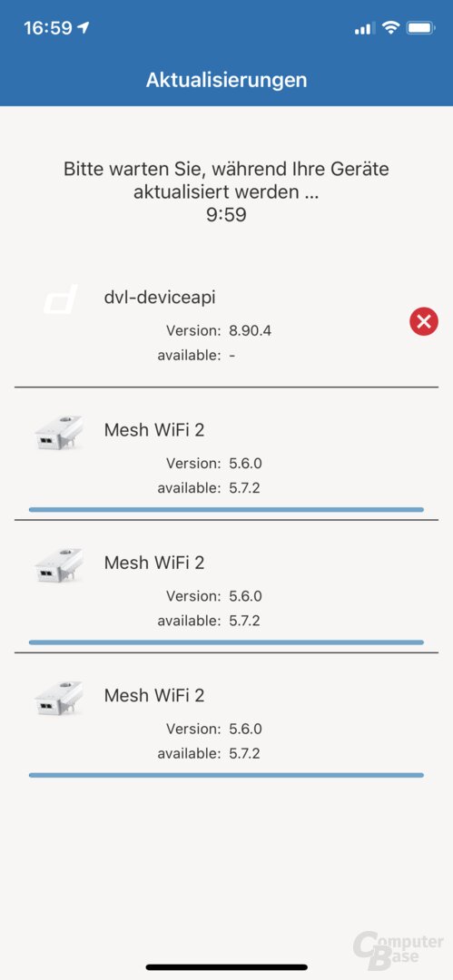This screenshot has height=980, width=453.
Task: Tap the red error icon for dvl-deviceapi
Action: [424, 321]
